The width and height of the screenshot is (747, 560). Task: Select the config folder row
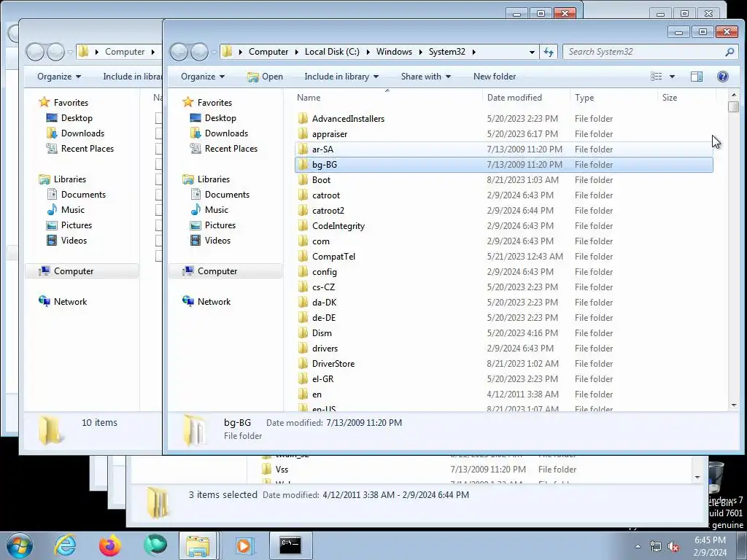pos(503,271)
